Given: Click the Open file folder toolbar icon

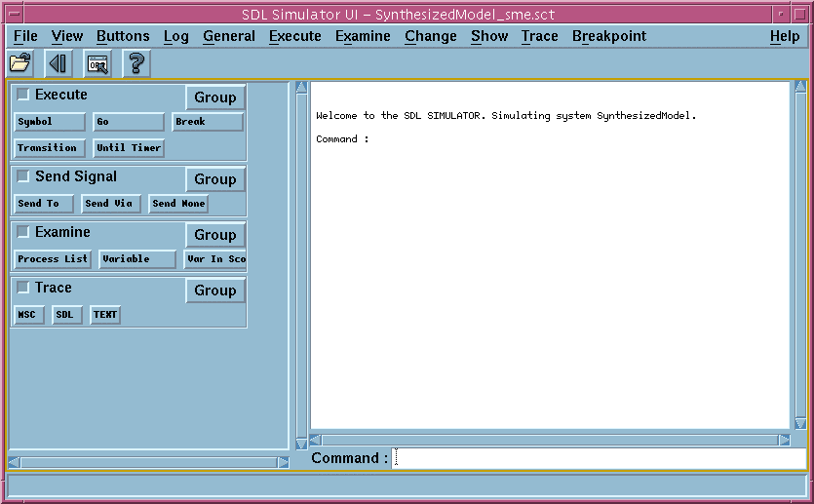Looking at the screenshot, I should click(20, 63).
